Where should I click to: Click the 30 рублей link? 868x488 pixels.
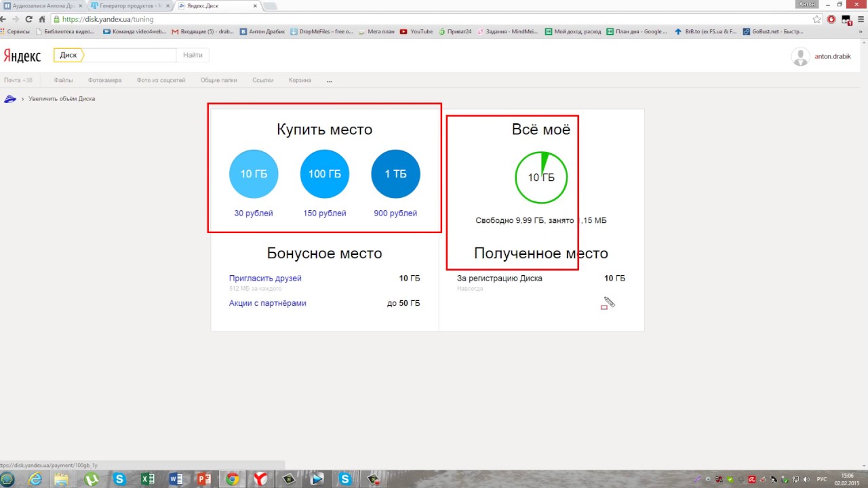pyautogui.click(x=254, y=213)
